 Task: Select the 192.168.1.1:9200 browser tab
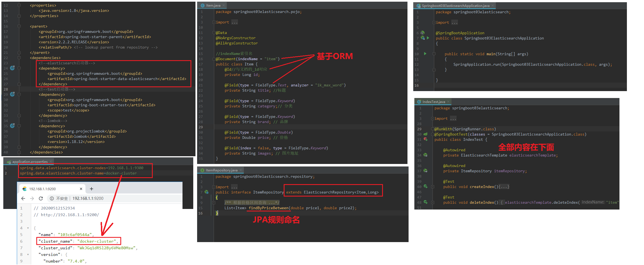[53, 189]
